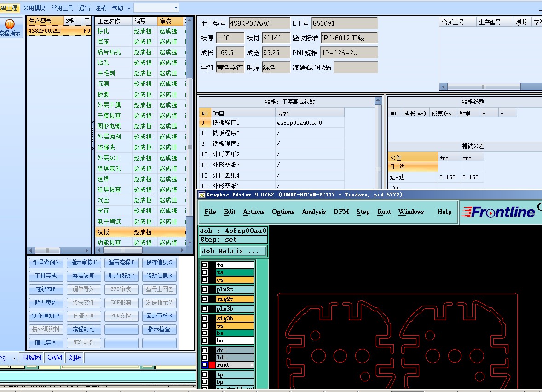
Task: Toggle checkbox for layer cs
Action: 205,280
